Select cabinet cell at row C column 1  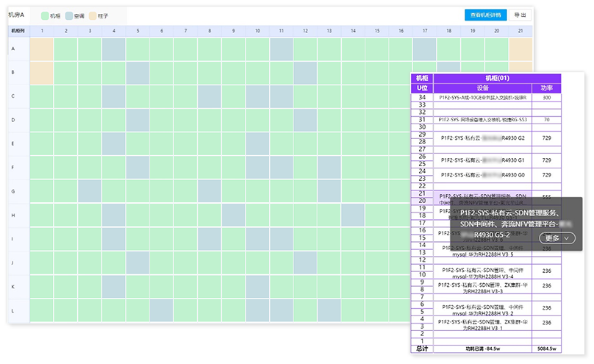click(41, 97)
